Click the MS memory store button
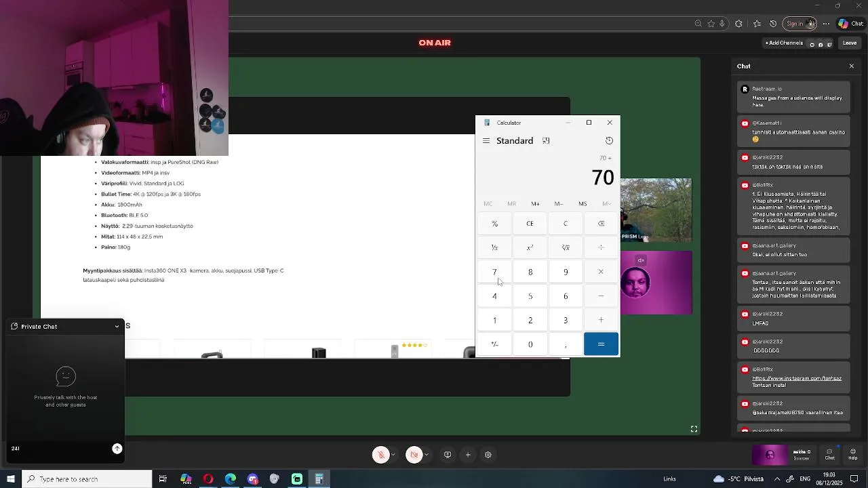The height and width of the screenshot is (488, 868). pyautogui.click(x=583, y=204)
